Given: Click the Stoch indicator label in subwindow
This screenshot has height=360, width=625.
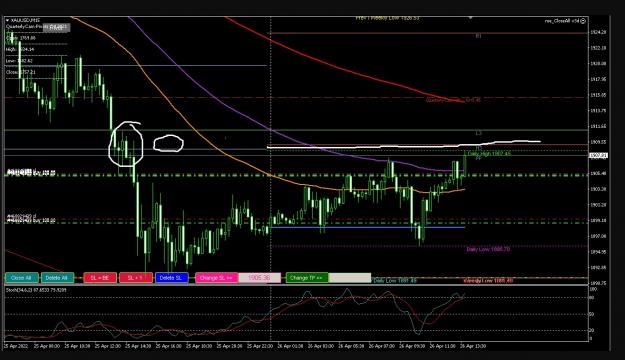Looking at the screenshot, I should coord(36,290).
